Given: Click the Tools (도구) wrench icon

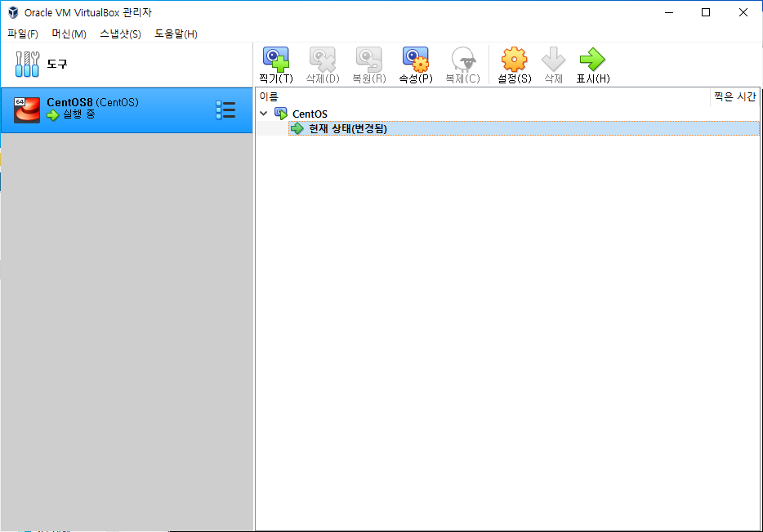Looking at the screenshot, I should click(x=27, y=65).
